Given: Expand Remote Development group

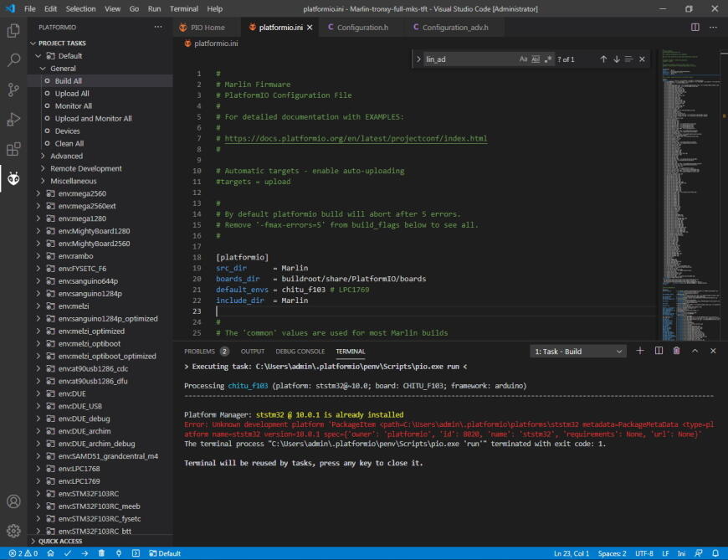Looking at the screenshot, I should 43,168.
